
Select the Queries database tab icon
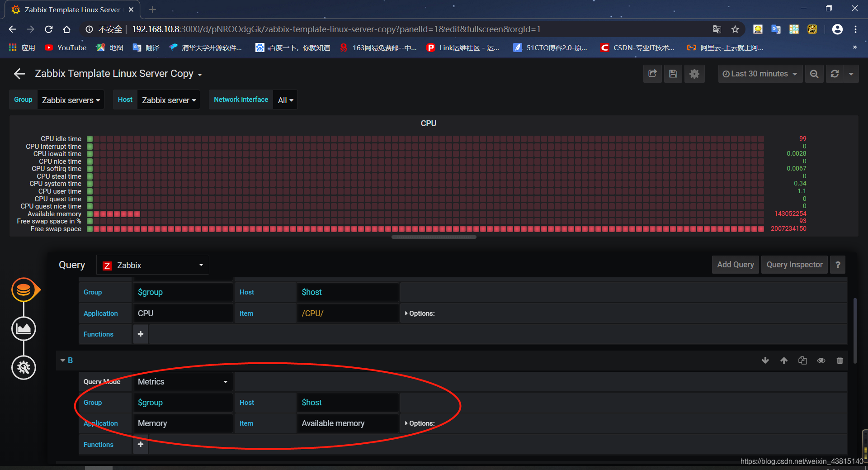point(24,290)
